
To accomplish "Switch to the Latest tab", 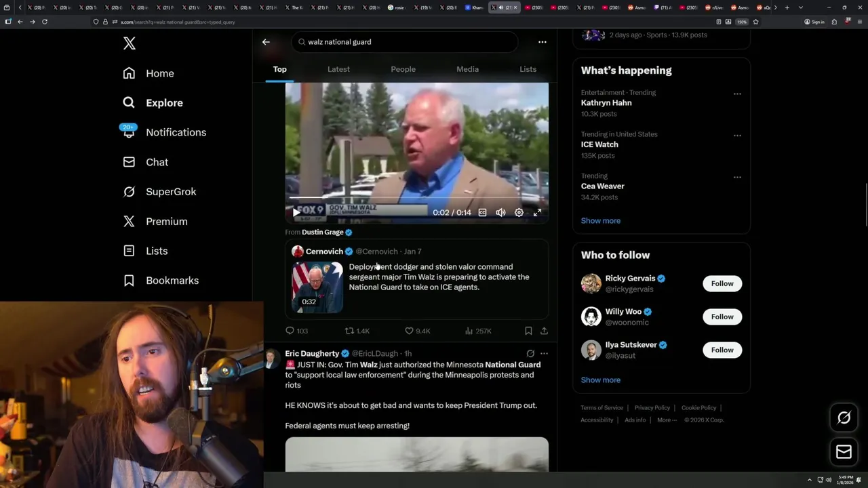I will click(338, 69).
